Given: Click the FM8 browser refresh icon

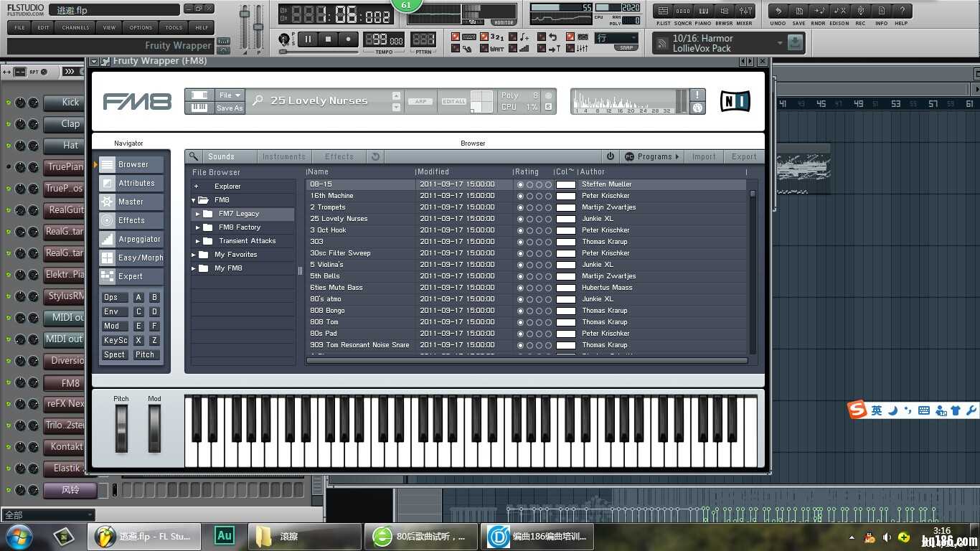Looking at the screenshot, I should 375,156.
